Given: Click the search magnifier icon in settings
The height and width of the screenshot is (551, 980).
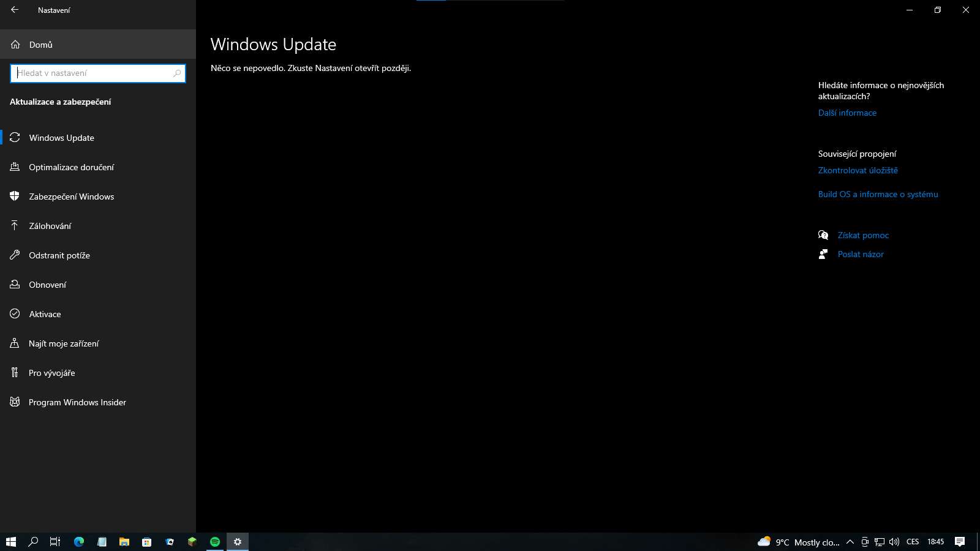Looking at the screenshot, I should click(177, 73).
